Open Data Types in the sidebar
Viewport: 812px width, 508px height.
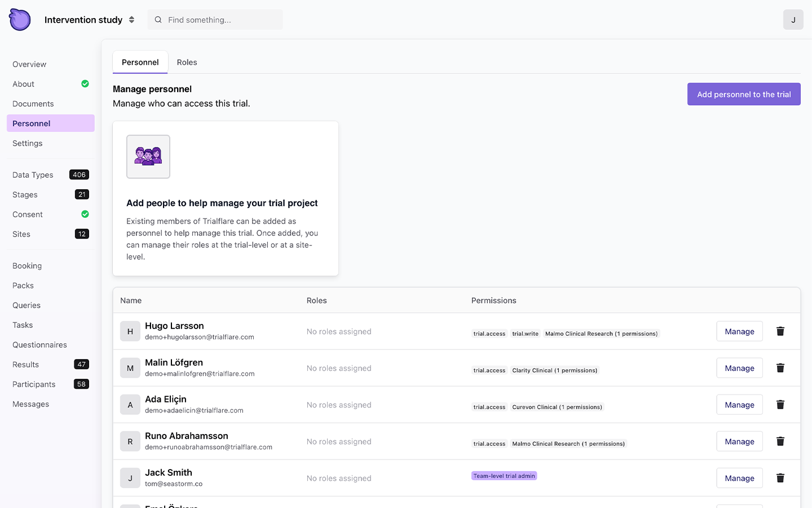click(51, 175)
